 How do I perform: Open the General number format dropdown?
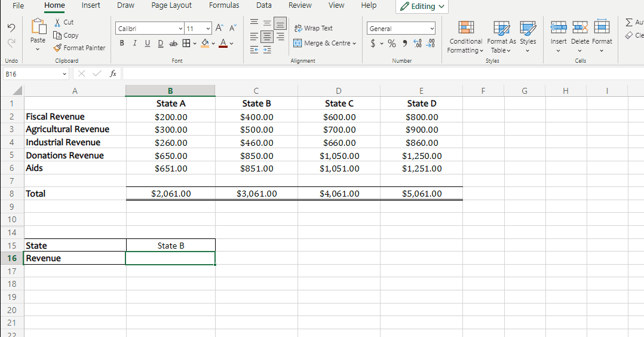(x=432, y=28)
